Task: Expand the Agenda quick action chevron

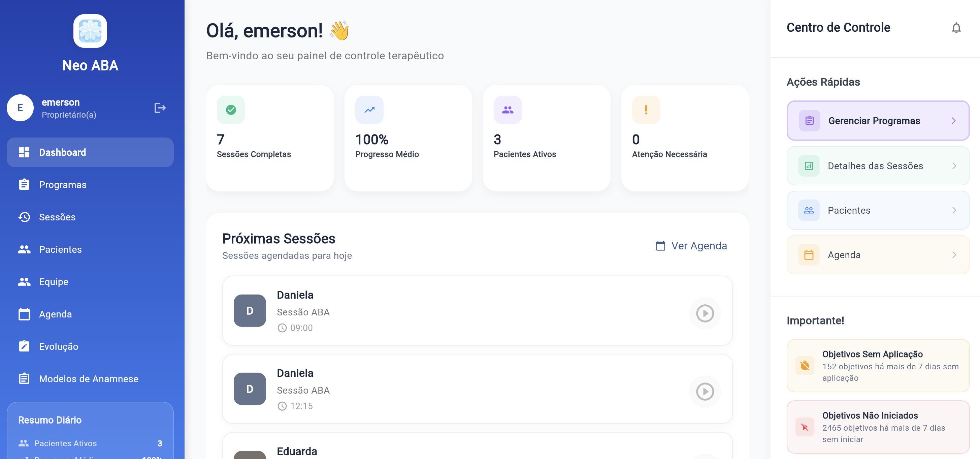Action: (954, 255)
